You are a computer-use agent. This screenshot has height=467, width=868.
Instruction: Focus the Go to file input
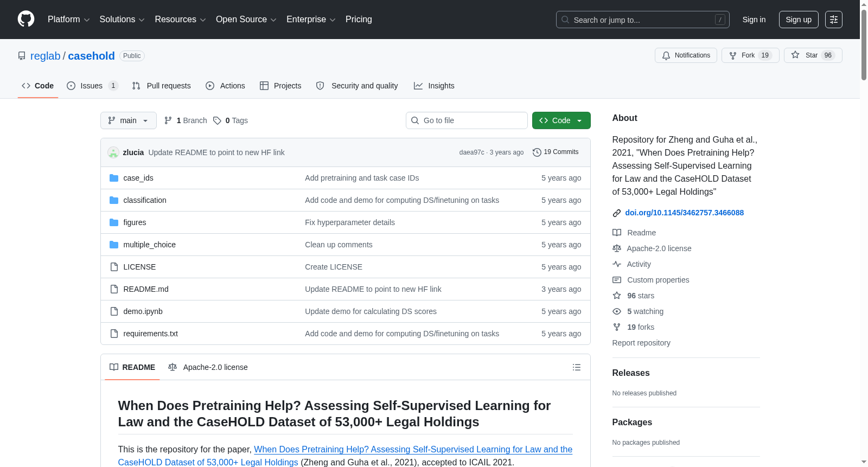pos(467,120)
